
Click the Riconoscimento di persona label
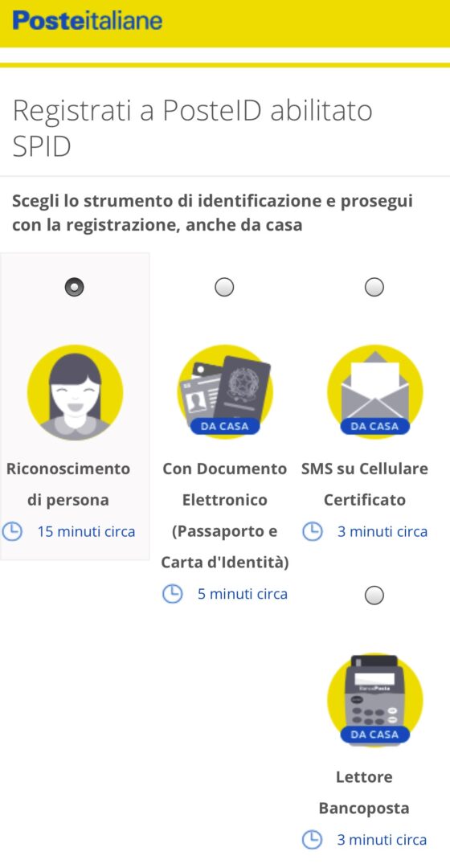tap(68, 485)
